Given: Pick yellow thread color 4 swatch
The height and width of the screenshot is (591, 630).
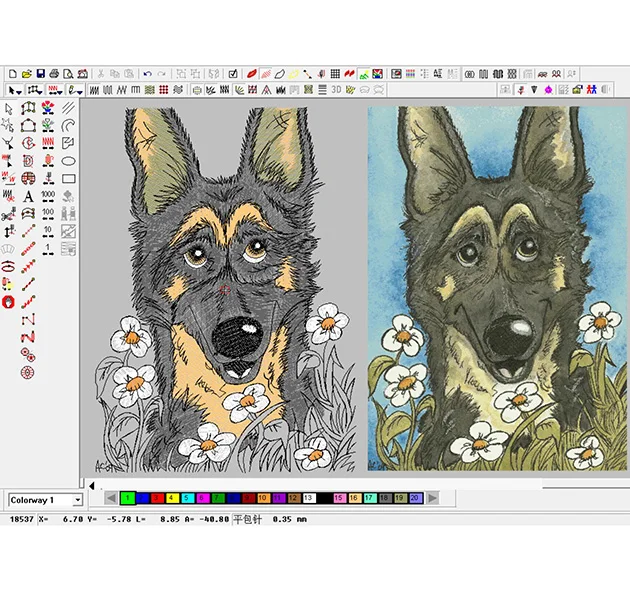Looking at the screenshot, I should 172,498.
